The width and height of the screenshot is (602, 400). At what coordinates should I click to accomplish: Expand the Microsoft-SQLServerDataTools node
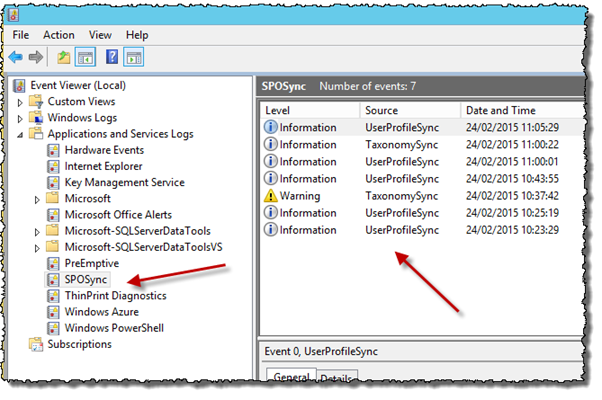37,231
